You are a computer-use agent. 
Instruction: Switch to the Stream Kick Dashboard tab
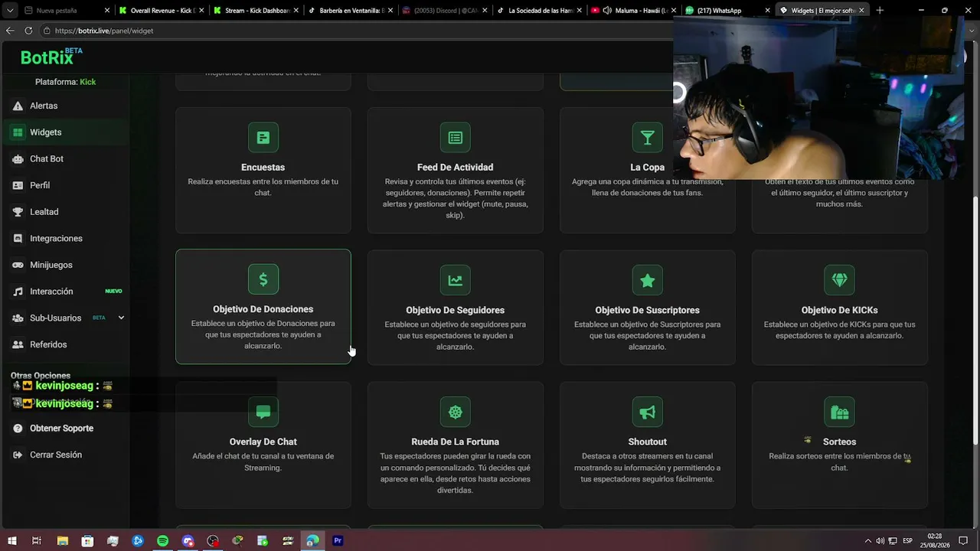255,11
